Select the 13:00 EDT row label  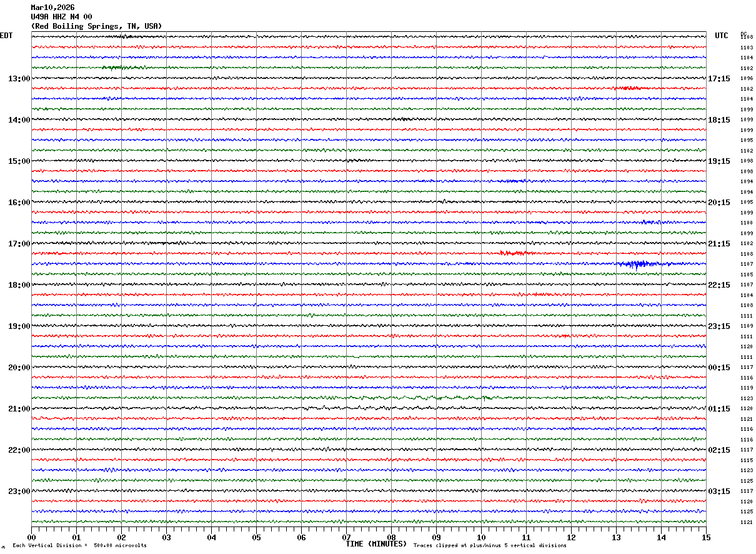click(x=19, y=79)
